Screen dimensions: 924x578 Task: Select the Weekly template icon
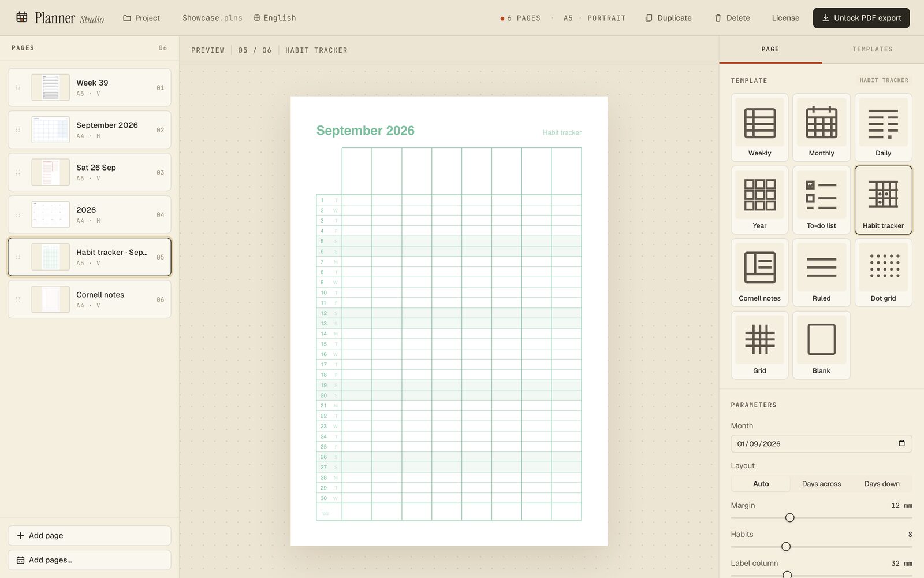click(759, 127)
